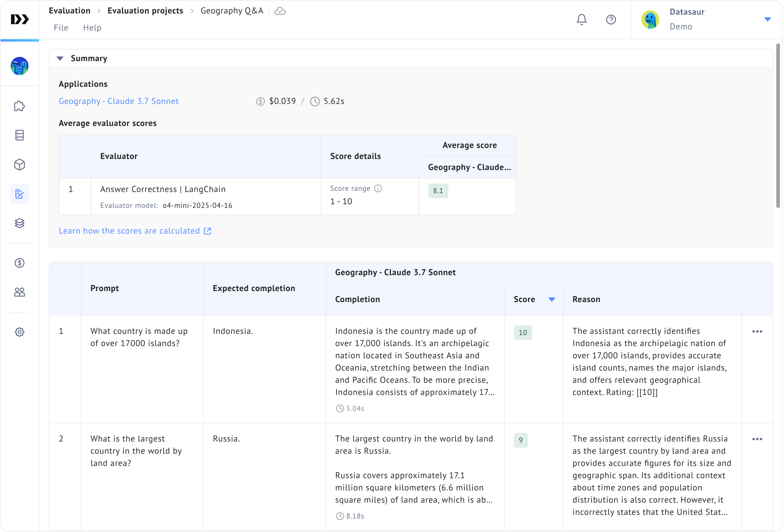Open the team members sidebar icon

coord(20,292)
